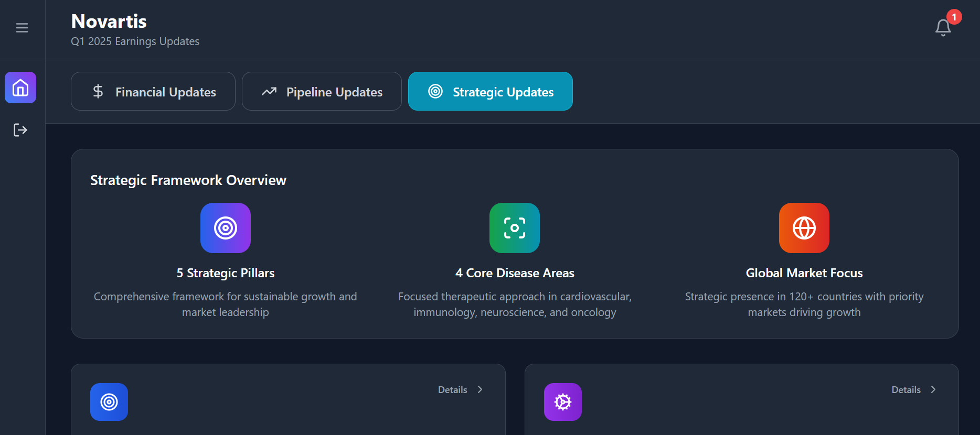Open Details on the purple gear card
The image size is (980, 435).
(914, 389)
